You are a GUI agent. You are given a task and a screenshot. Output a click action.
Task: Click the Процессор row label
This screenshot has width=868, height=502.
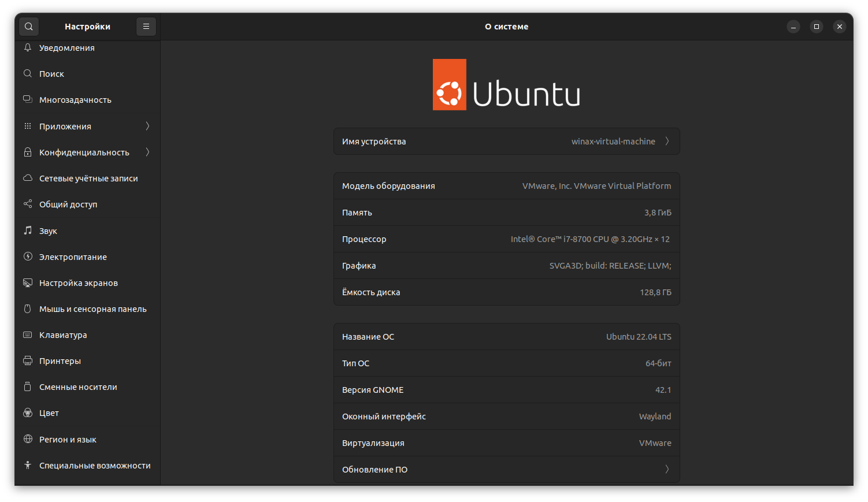(x=364, y=239)
